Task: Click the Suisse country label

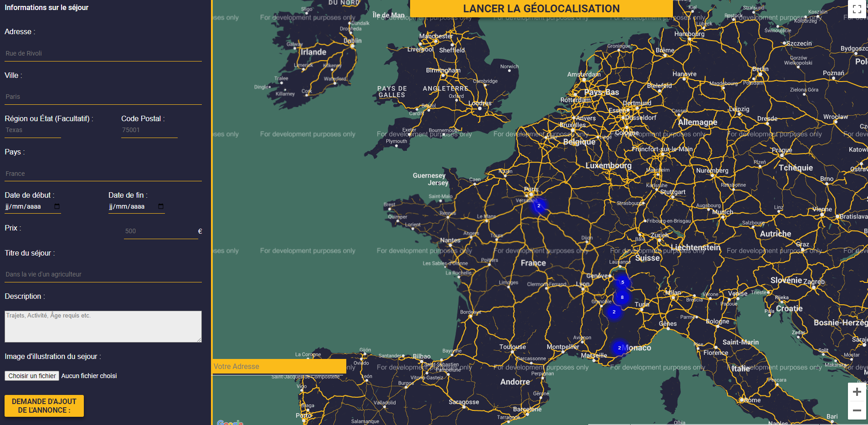Action: pyautogui.click(x=647, y=258)
